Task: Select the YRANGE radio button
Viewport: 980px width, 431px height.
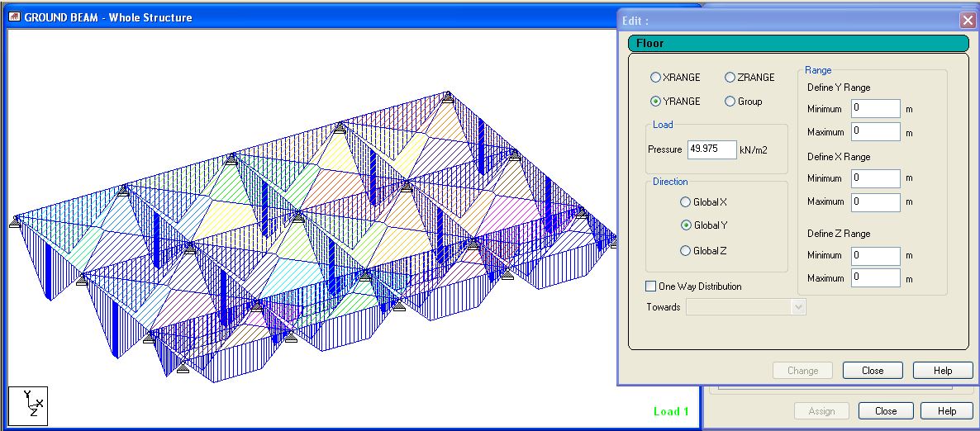Action: click(x=655, y=102)
